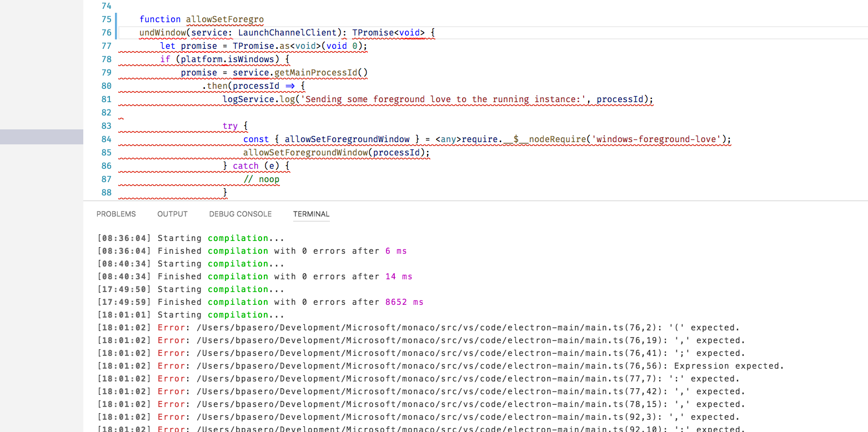Screen dimensions: 868x432
Task: Click '[18:01:01] Starting compilation...' terminal line
Action: [190, 315]
